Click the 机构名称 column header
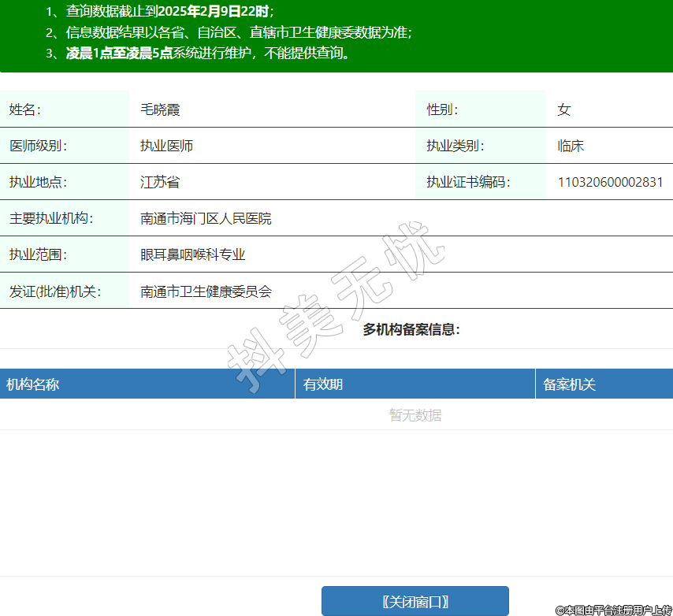Viewport: 673px width, 616px height. click(33, 384)
